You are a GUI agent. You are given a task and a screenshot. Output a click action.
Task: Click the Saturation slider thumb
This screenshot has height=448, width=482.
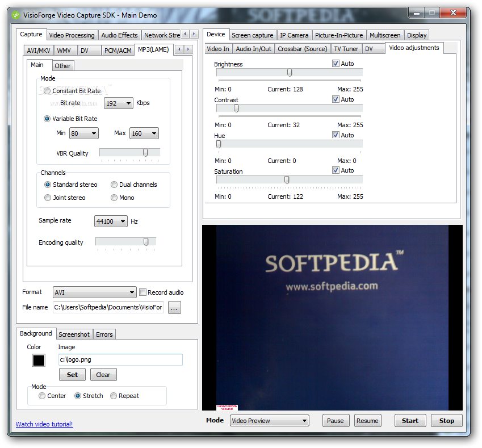click(x=287, y=179)
